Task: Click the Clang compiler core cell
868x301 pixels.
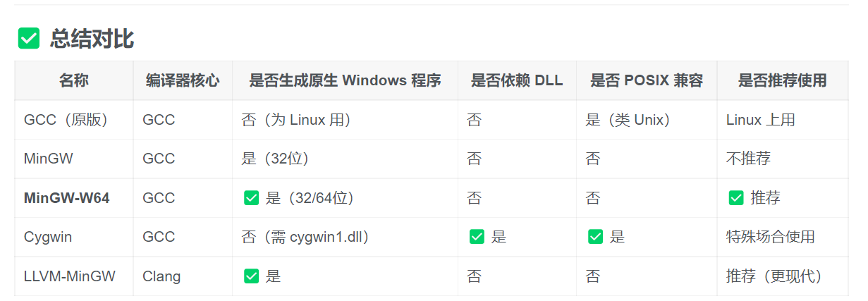Action: [161, 276]
